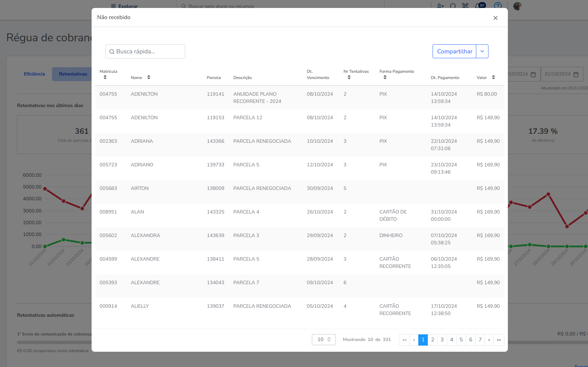This screenshot has width=588, height=367.
Task: Open the rows-per-page selector showing 10
Action: (x=324, y=340)
